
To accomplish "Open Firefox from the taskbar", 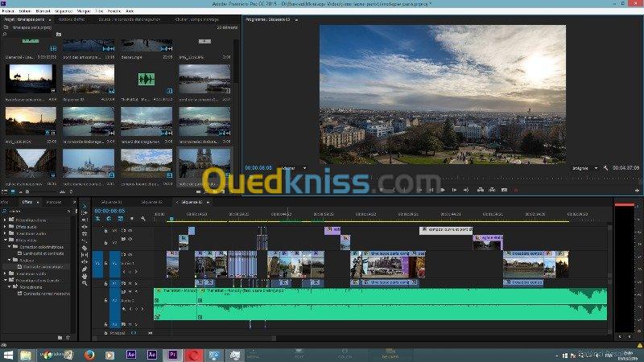I will [89, 355].
